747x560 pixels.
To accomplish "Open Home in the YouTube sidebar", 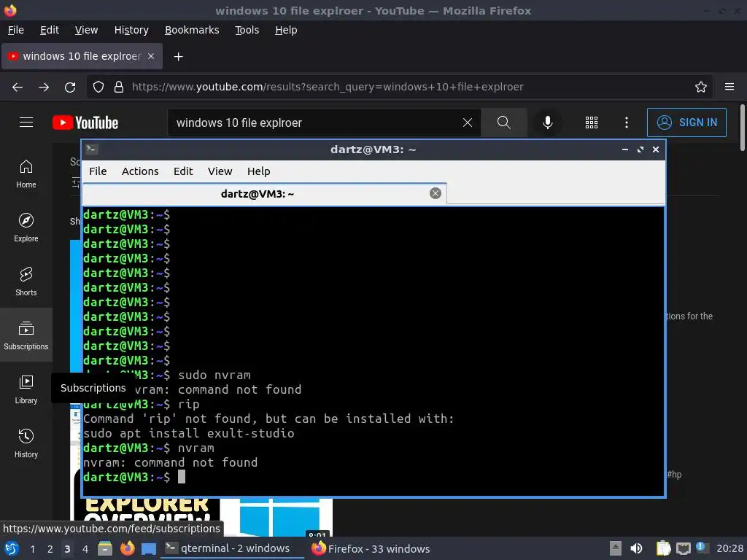I will [x=26, y=174].
